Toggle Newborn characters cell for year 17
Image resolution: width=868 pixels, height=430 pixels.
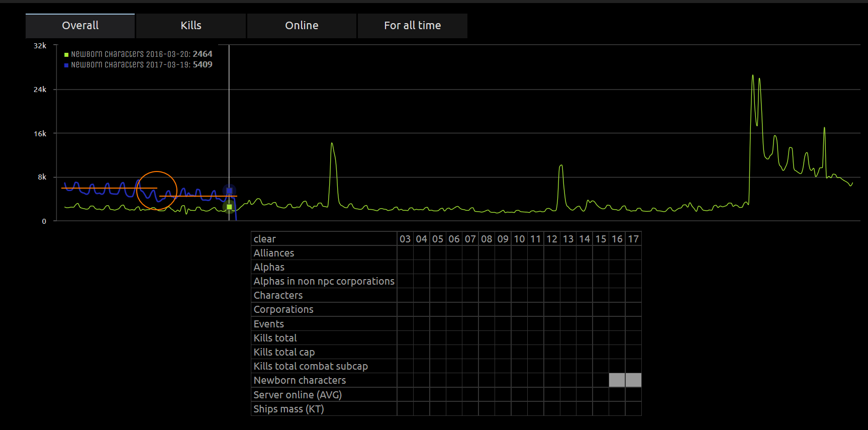pos(633,380)
